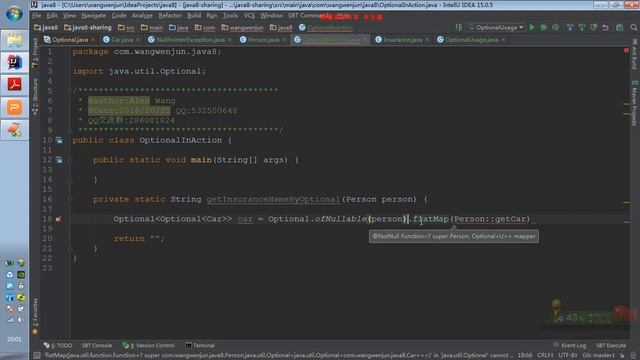Image resolution: width=640 pixels, height=360 pixels.
Task: Click the com breadcrumb folder
Action: tap(205, 28)
